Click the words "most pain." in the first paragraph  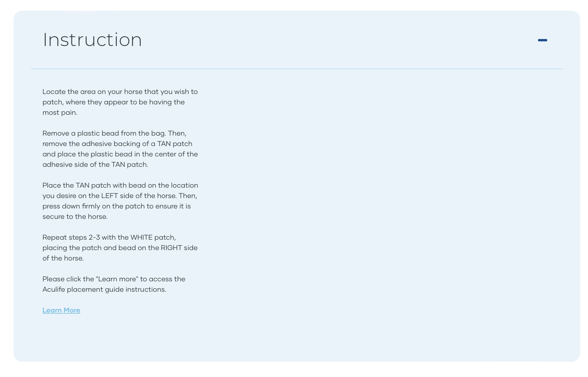click(x=60, y=112)
